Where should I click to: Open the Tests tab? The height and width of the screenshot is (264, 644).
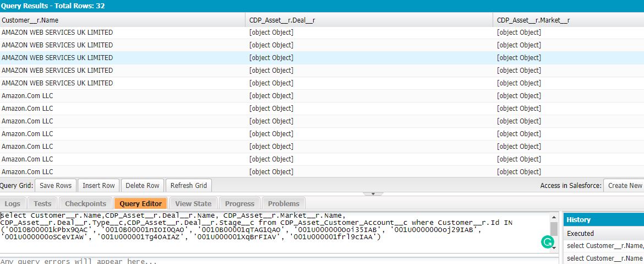[42, 203]
